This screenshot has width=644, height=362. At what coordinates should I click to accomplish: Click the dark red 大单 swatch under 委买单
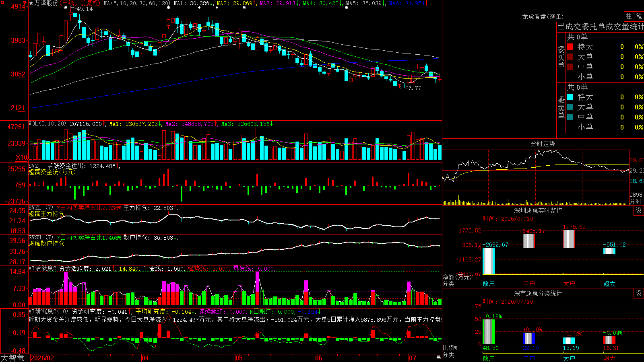coord(570,57)
